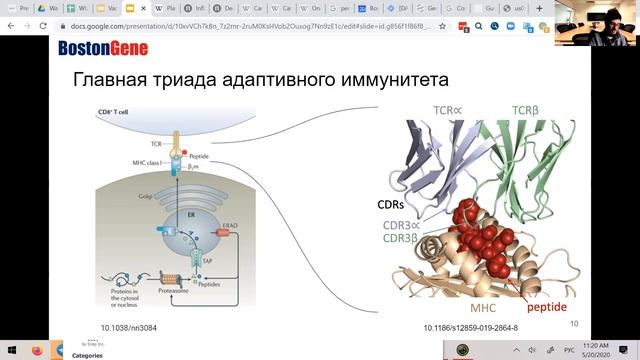Reload the page with the refresh icon

(43, 26)
